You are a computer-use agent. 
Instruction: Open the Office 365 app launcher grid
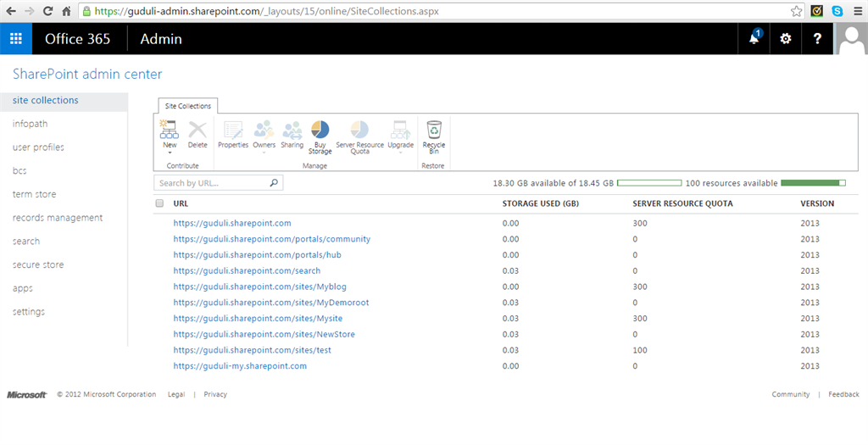[16, 39]
